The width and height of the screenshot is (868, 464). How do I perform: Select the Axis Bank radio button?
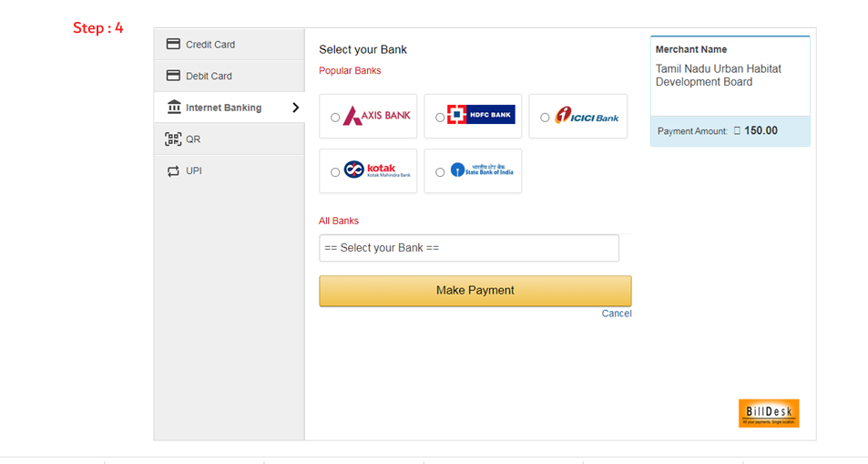335,118
